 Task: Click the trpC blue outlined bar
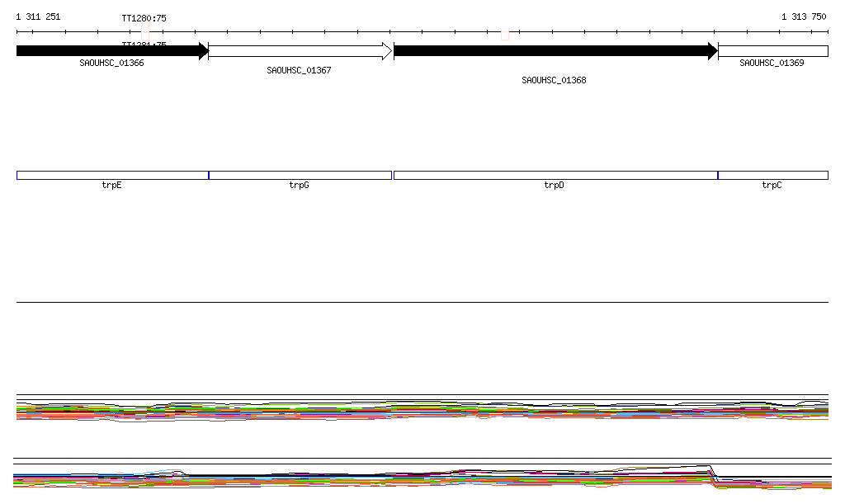pos(772,175)
